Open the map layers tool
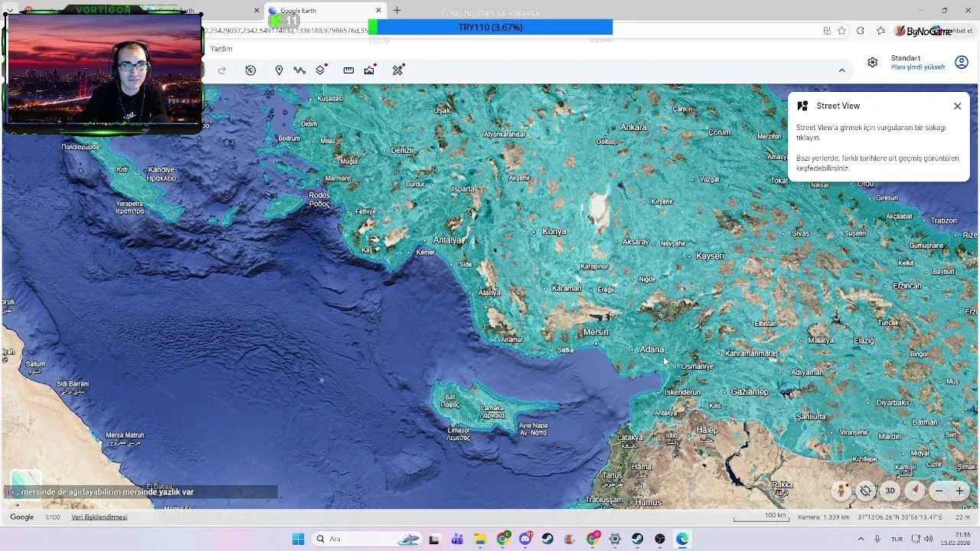 322,70
